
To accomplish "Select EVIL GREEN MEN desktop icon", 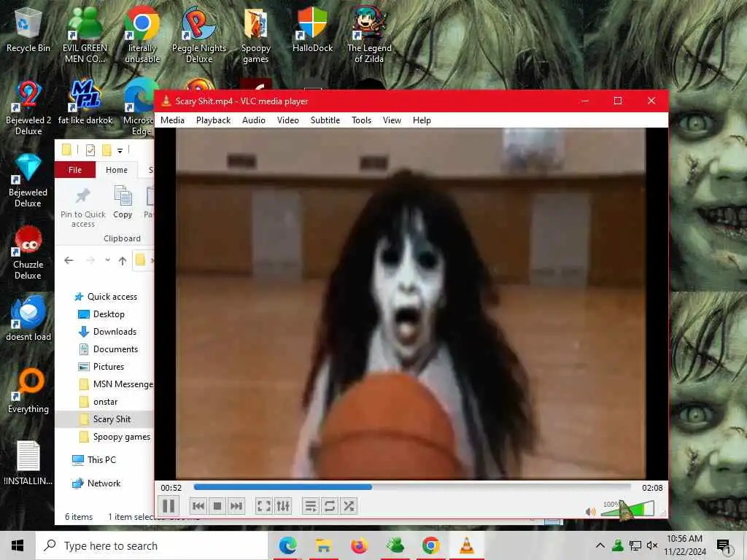I will [85, 36].
